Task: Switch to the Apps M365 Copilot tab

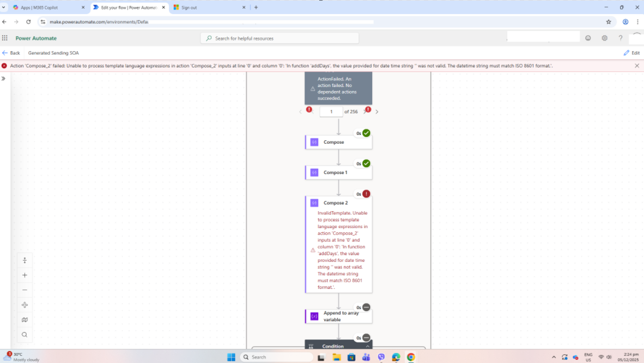Action: (x=48, y=8)
